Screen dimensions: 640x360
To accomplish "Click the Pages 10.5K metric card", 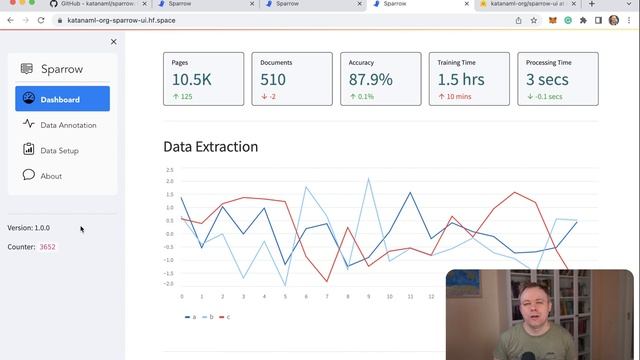I will coord(204,79).
